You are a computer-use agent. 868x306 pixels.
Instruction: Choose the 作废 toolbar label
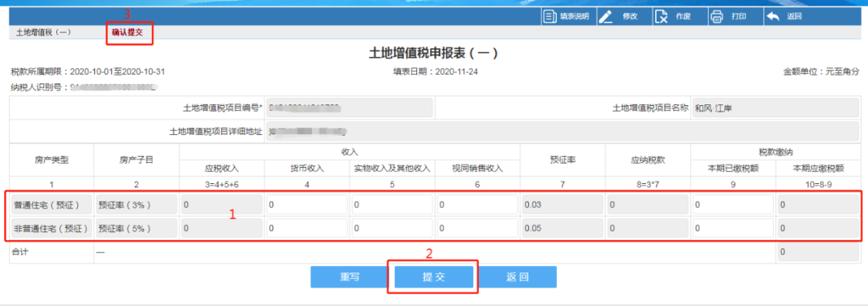point(683,17)
